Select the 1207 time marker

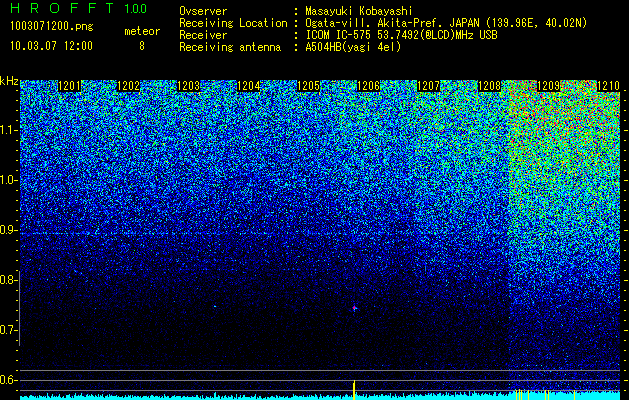coord(428,86)
